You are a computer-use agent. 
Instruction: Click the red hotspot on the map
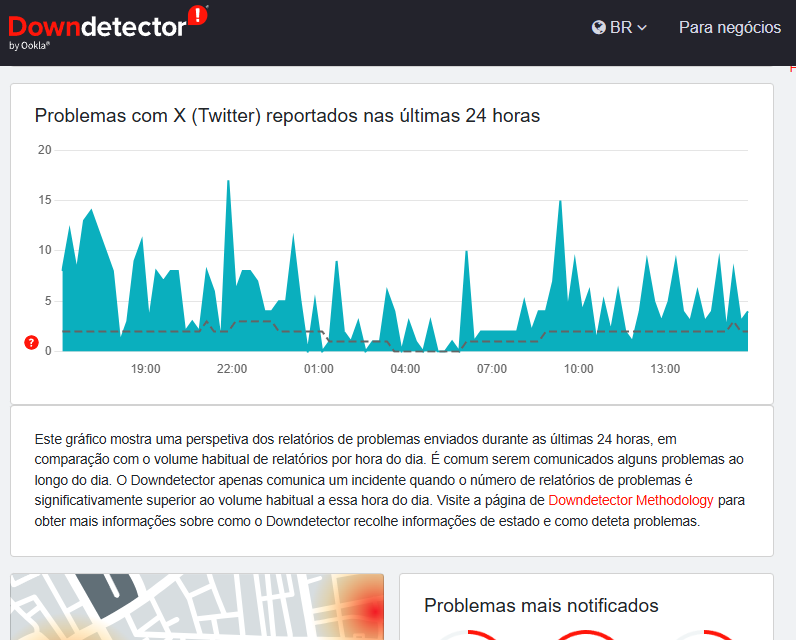(x=373, y=610)
